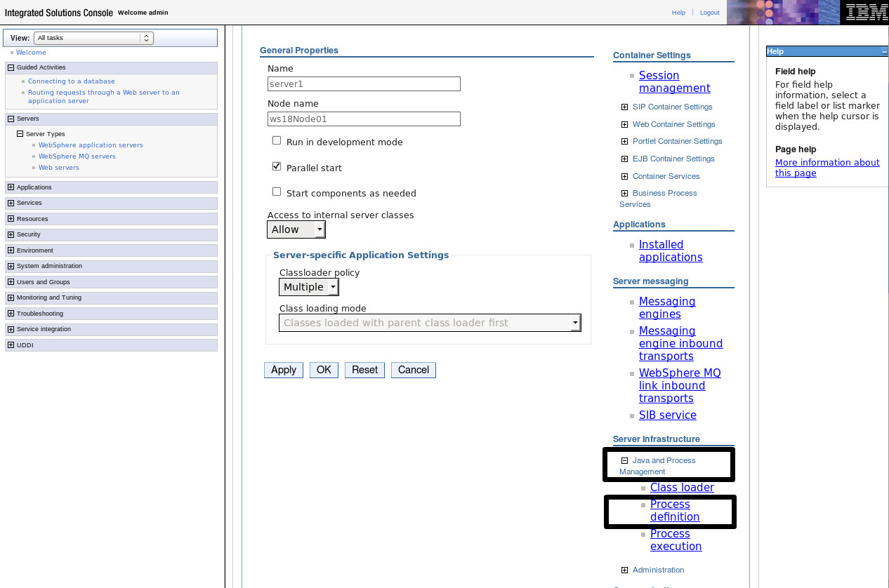Open the Class loading mode dropdown

click(x=430, y=323)
